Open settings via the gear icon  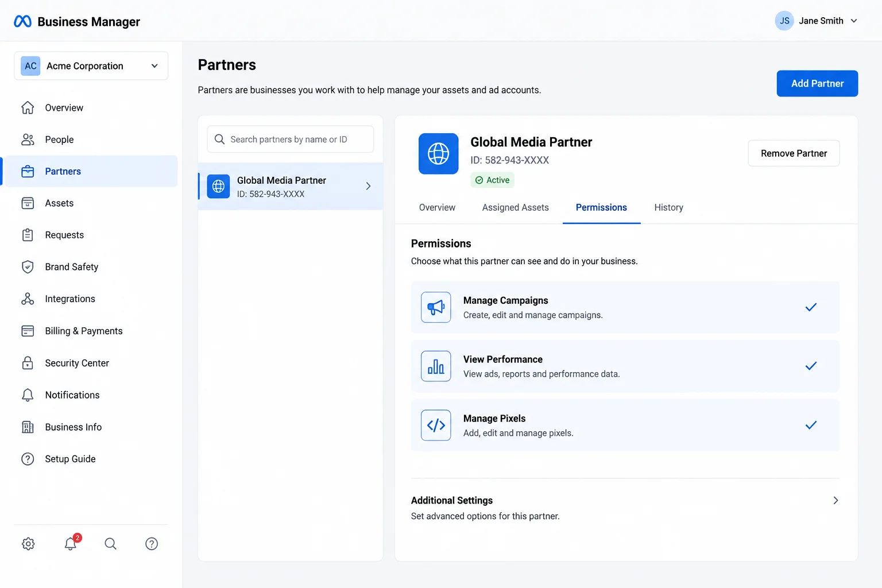coord(28,544)
